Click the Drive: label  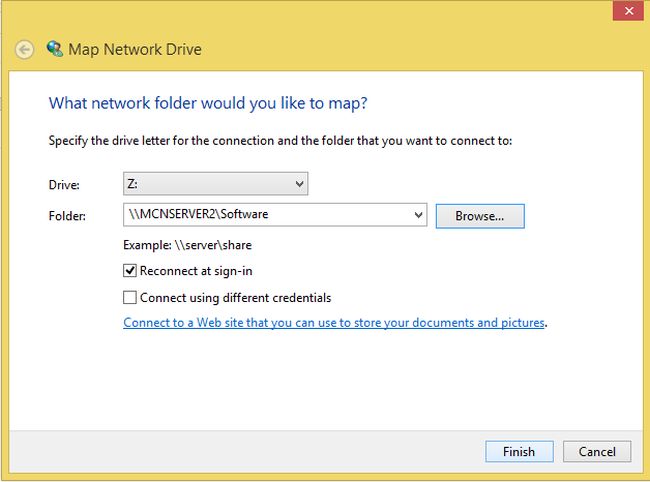[64, 185]
